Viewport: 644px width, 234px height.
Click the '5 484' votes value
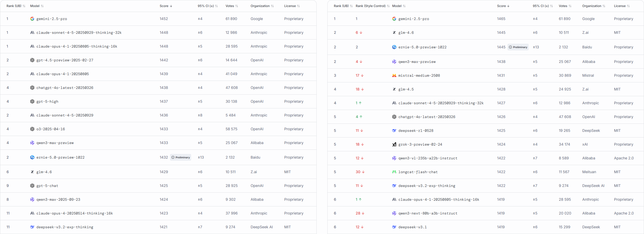[x=230, y=115]
